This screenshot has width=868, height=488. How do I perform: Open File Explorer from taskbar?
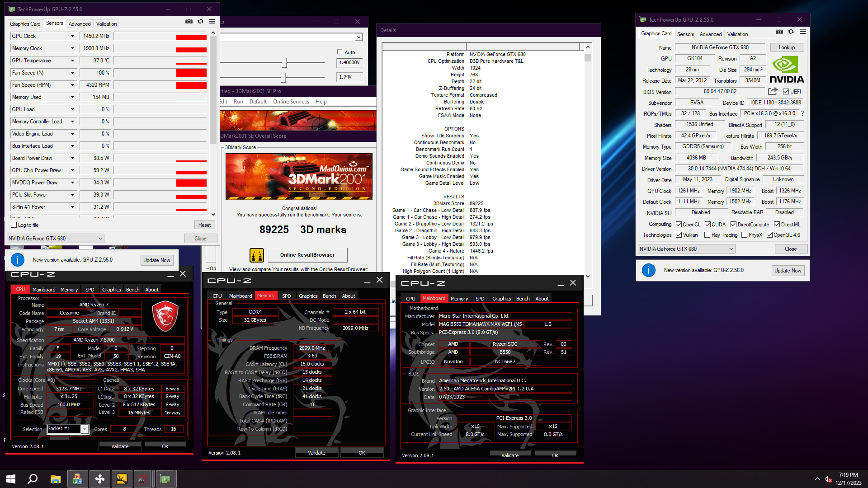pos(55,479)
